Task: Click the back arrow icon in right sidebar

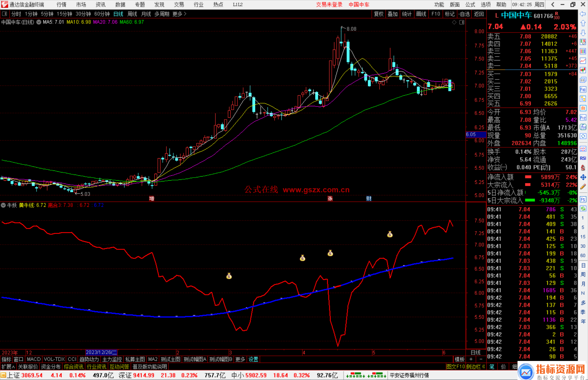Action: [x=583, y=14]
